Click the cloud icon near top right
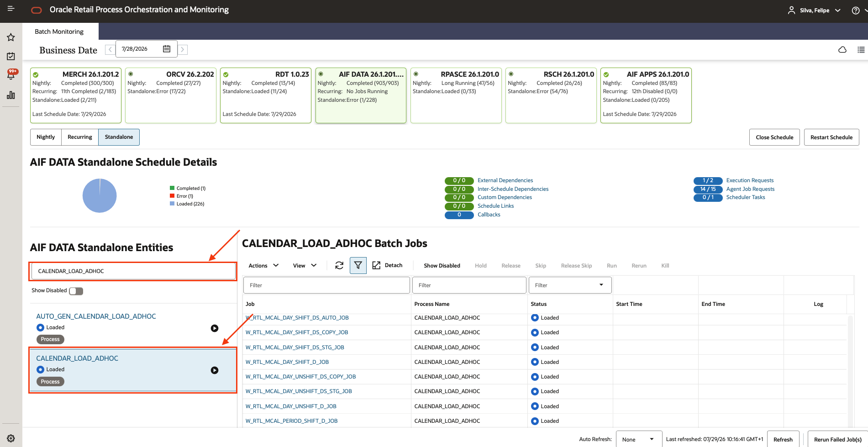868x447 pixels. tap(842, 50)
